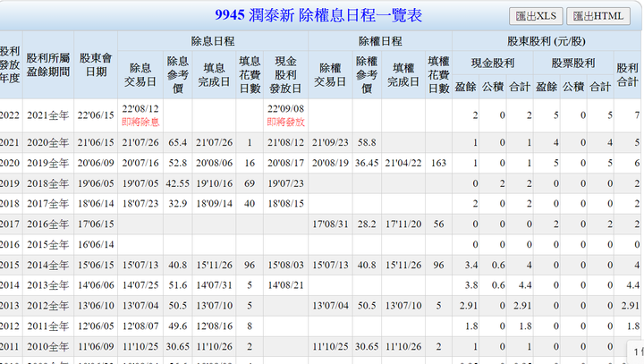The image size is (644, 364).
Task: Click the 除權日程 header cell
Action: (x=380, y=41)
